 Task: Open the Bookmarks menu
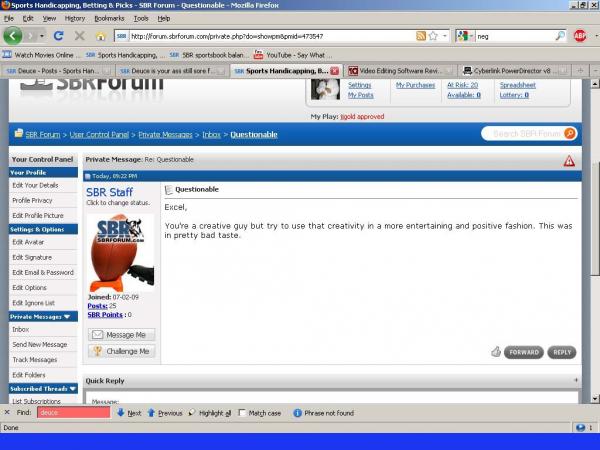click(109, 18)
